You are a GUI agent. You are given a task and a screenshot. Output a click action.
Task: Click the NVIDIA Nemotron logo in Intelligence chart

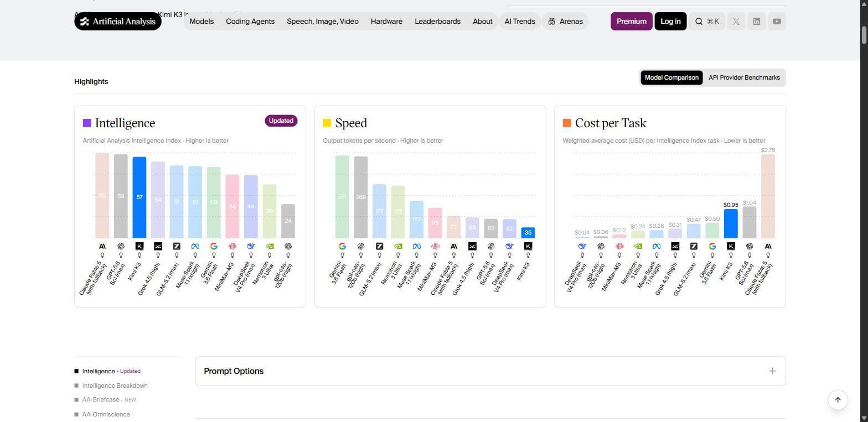point(270,246)
